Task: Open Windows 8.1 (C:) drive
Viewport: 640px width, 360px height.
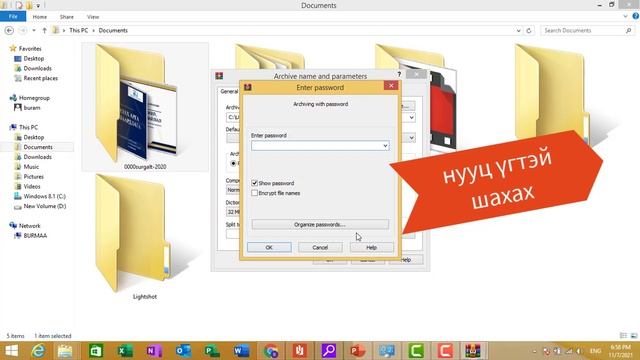Action: (x=44, y=196)
